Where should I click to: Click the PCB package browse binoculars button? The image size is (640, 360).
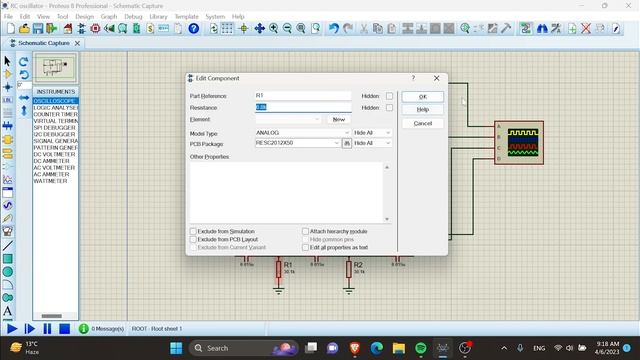click(x=347, y=143)
